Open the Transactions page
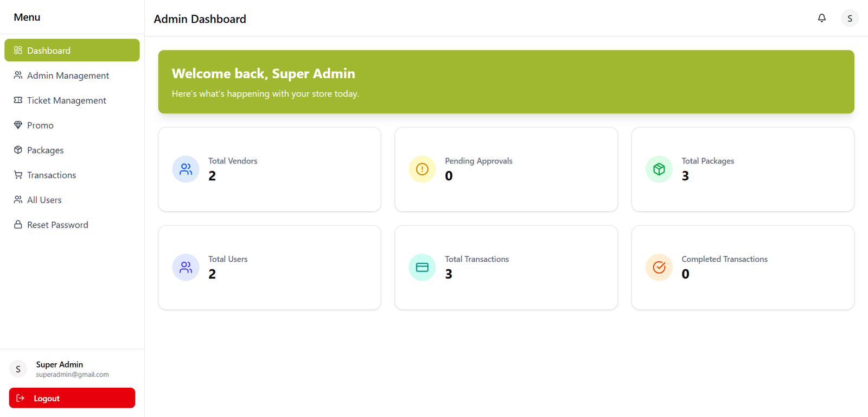 pyautogui.click(x=52, y=175)
